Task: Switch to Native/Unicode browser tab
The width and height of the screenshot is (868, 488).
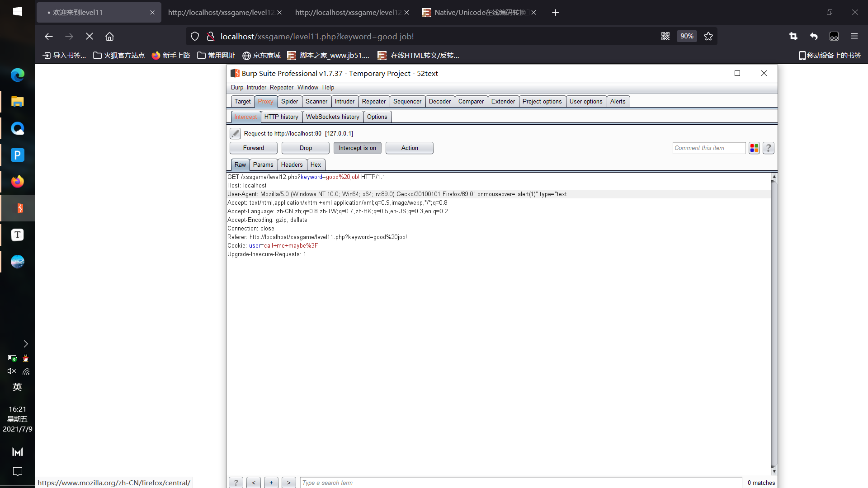Action: [479, 13]
